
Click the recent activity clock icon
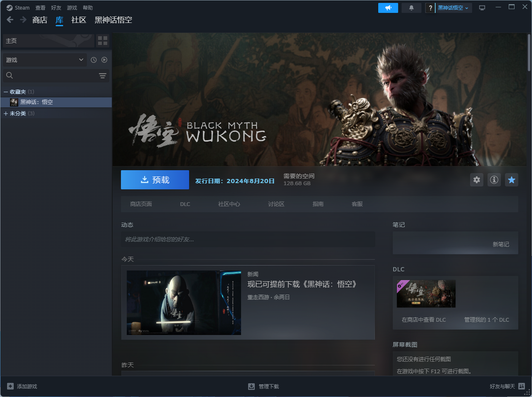point(94,60)
